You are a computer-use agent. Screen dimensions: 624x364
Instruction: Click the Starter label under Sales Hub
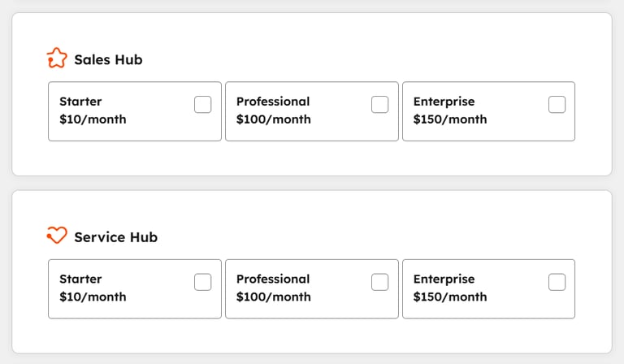tap(80, 102)
